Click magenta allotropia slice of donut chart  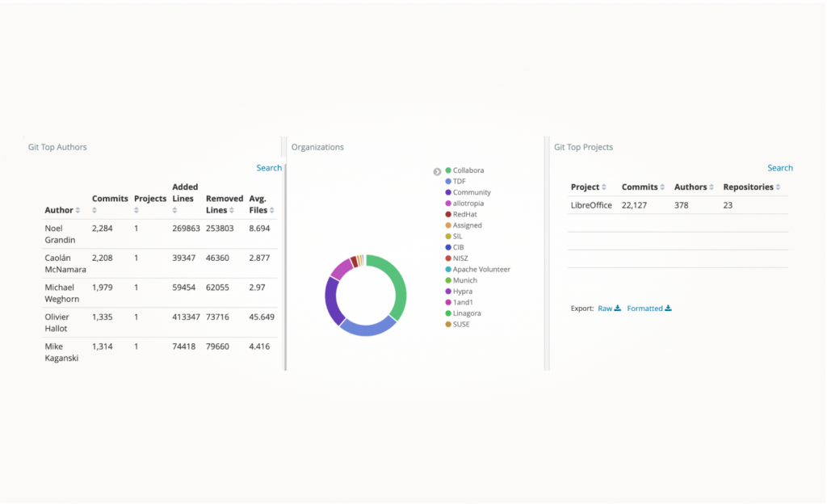[x=342, y=268]
